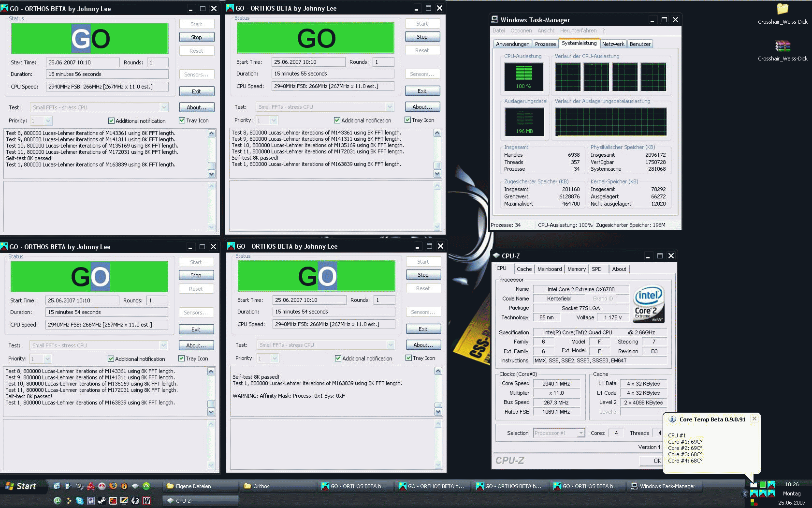The image size is (812, 508).
Task: Open Priority dropdown in bottom-left Orthos window
Action: 47,359
